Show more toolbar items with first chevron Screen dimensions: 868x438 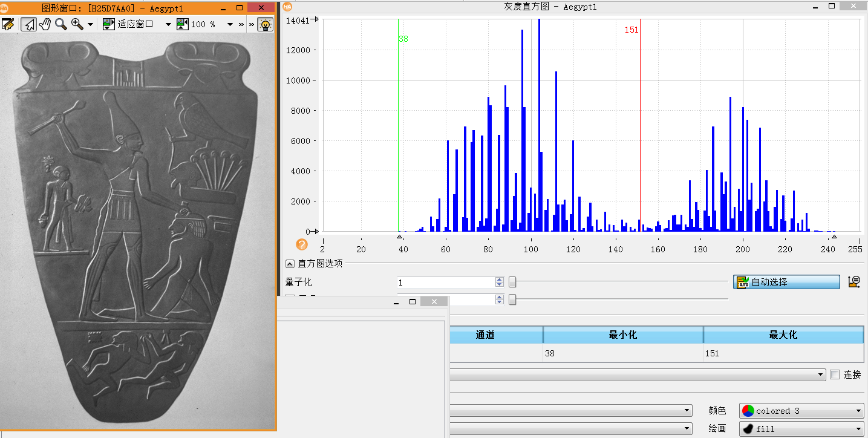point(241,25)
